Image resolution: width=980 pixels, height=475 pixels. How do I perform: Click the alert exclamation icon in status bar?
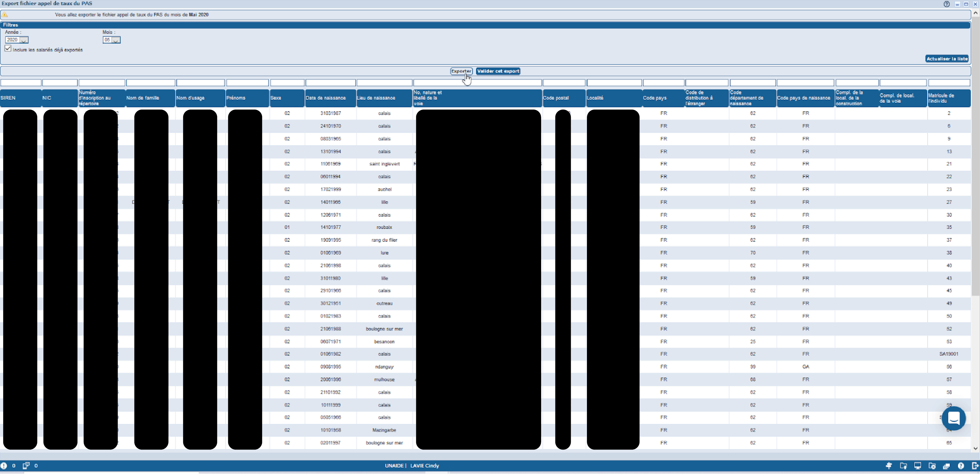[x=4, y=466]
